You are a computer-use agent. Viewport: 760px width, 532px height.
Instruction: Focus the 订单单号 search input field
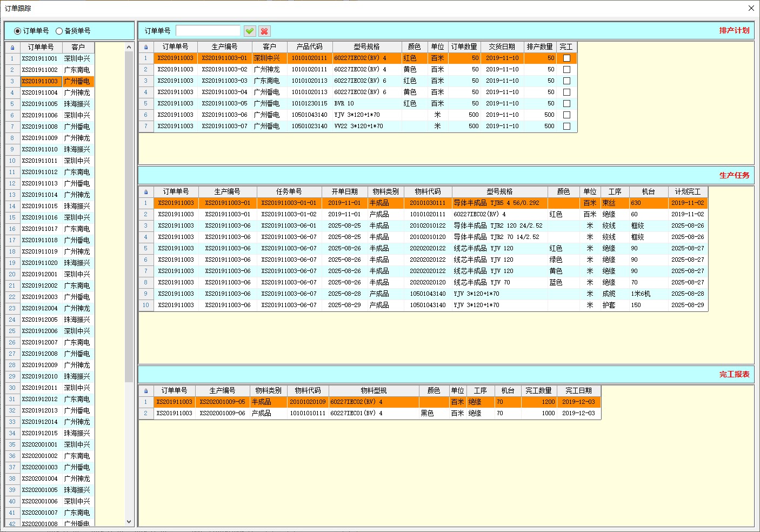click(208, 31)
